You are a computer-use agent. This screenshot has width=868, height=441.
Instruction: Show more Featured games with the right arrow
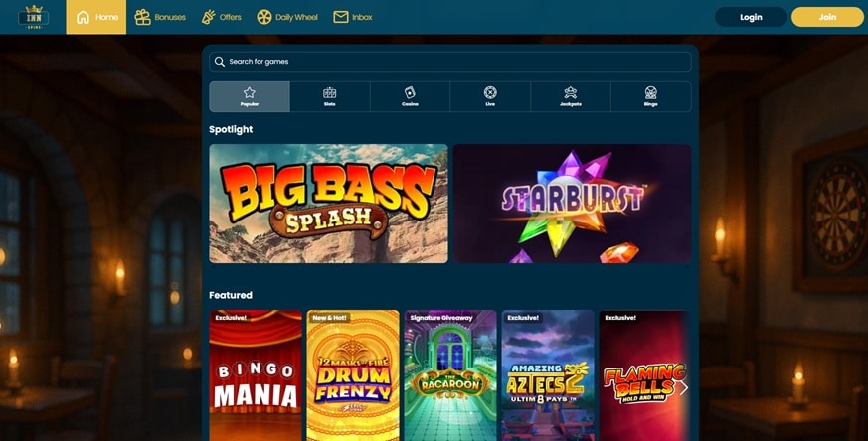684,388
